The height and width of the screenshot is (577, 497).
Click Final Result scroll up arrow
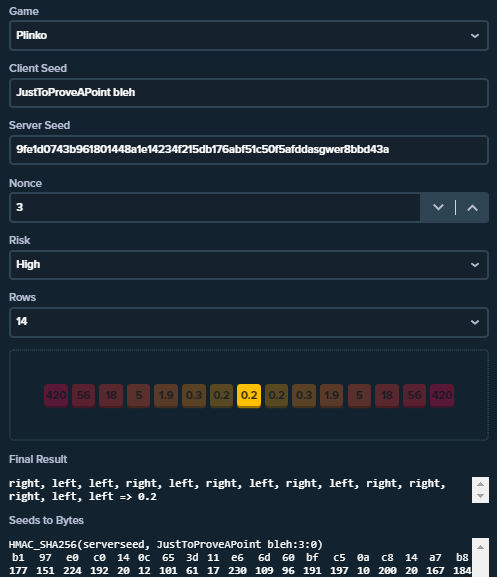pyautogui.click(x=480, y=484)
